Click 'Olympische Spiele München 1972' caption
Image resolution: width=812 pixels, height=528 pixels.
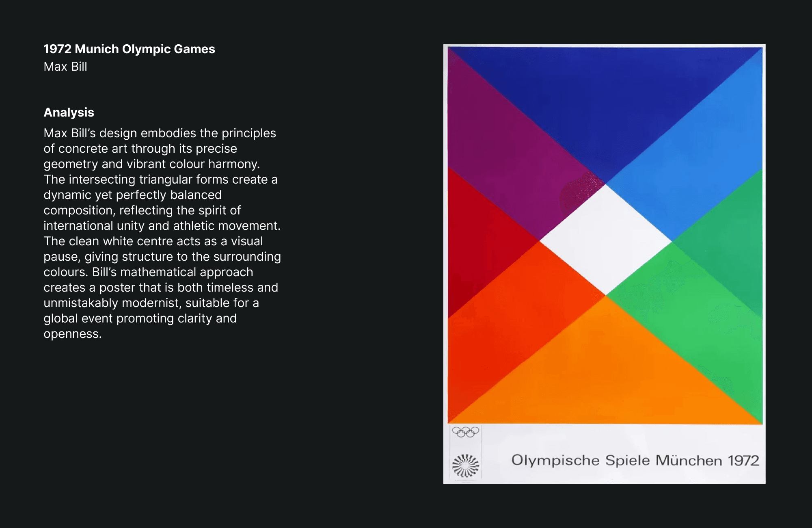(x=635, y=461)
